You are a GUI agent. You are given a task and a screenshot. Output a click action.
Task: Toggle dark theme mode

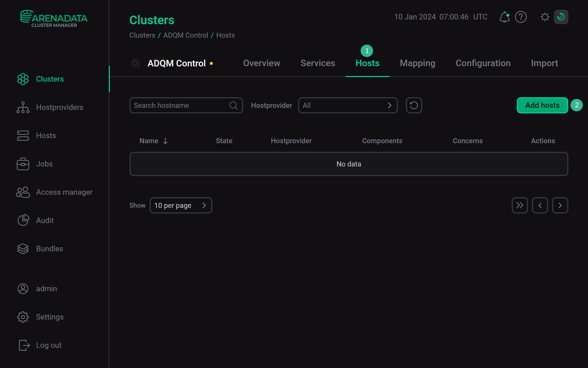[x=560, y=17]
